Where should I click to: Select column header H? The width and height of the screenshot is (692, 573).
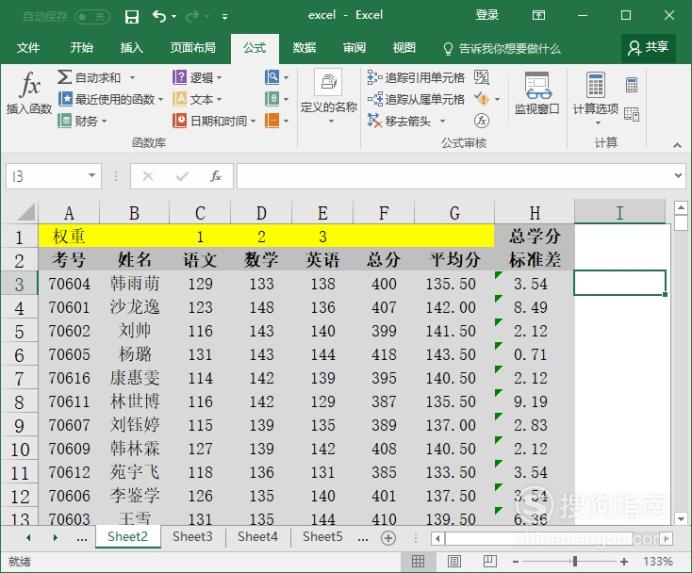534,213
